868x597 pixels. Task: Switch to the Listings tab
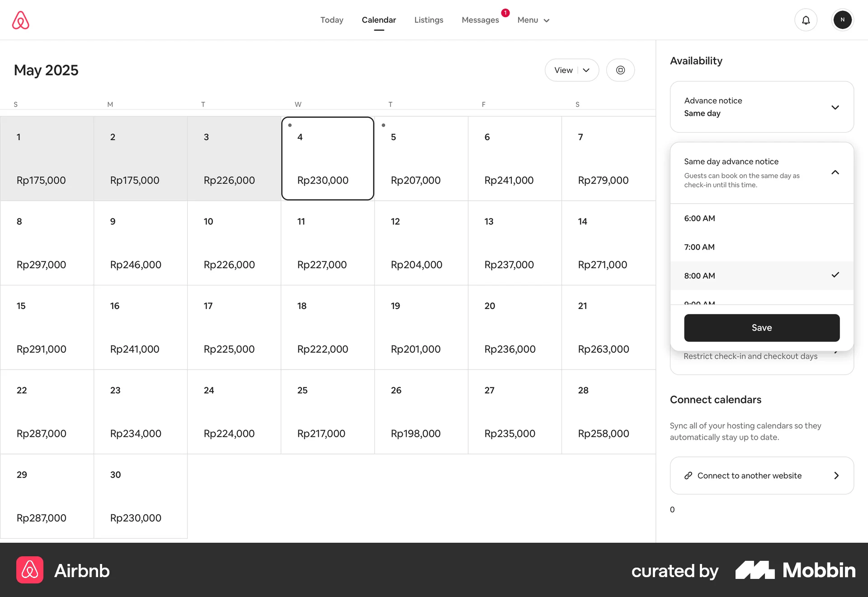click(429, 20)
